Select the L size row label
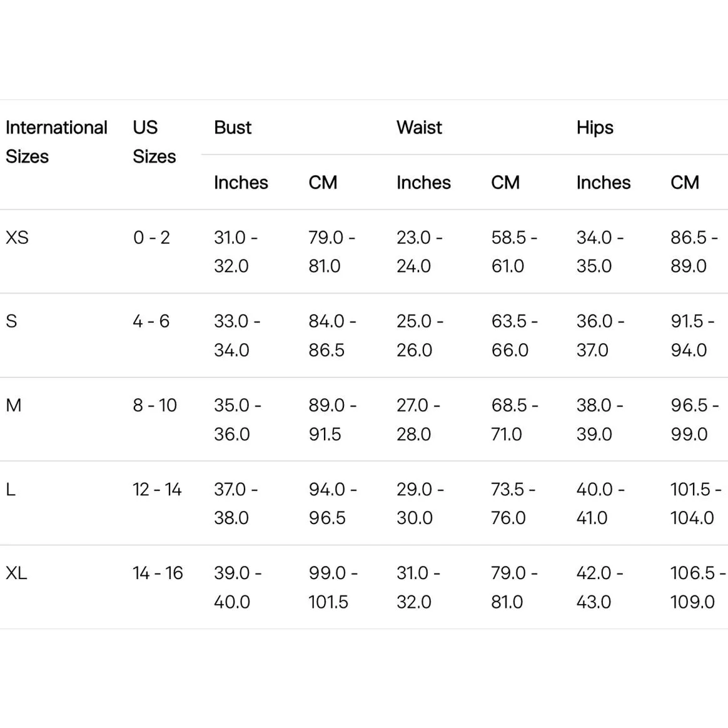 [11, 489]
